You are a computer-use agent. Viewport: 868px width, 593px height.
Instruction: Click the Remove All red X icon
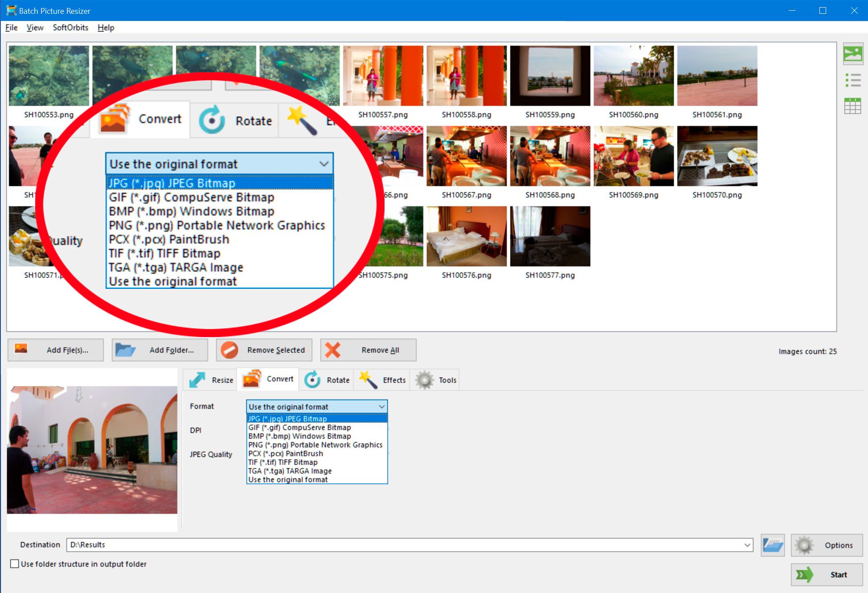(x=333, y=350)
